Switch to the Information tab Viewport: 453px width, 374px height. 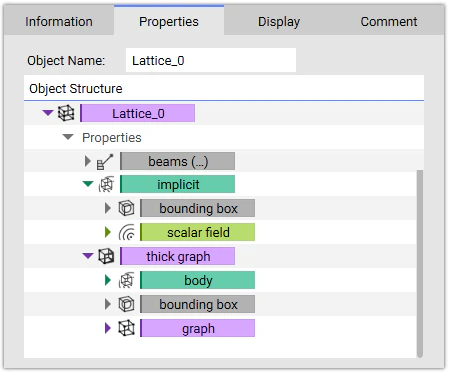tap(59, 21)
